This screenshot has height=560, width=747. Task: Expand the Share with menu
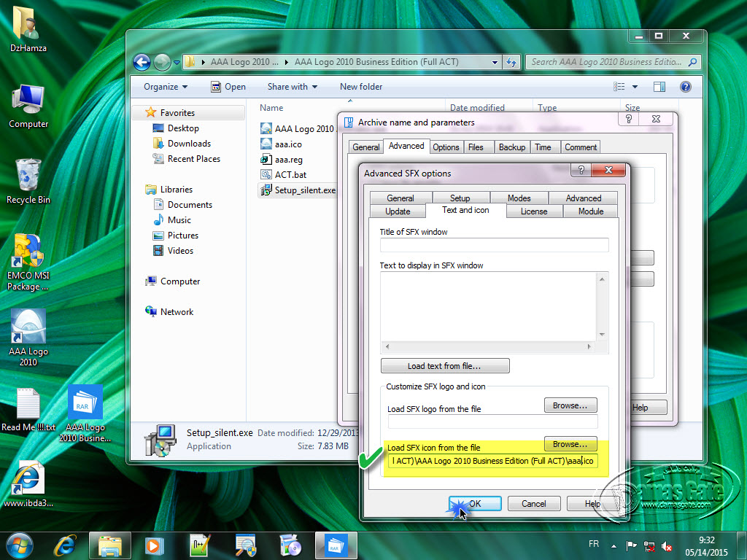pos(292,87)
